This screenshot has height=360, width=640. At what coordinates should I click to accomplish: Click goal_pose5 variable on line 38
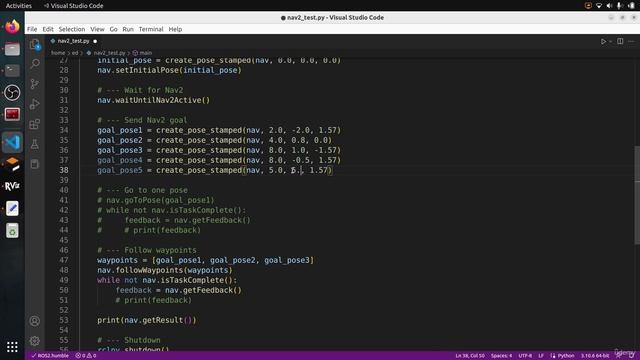click(x=120, y=170)
